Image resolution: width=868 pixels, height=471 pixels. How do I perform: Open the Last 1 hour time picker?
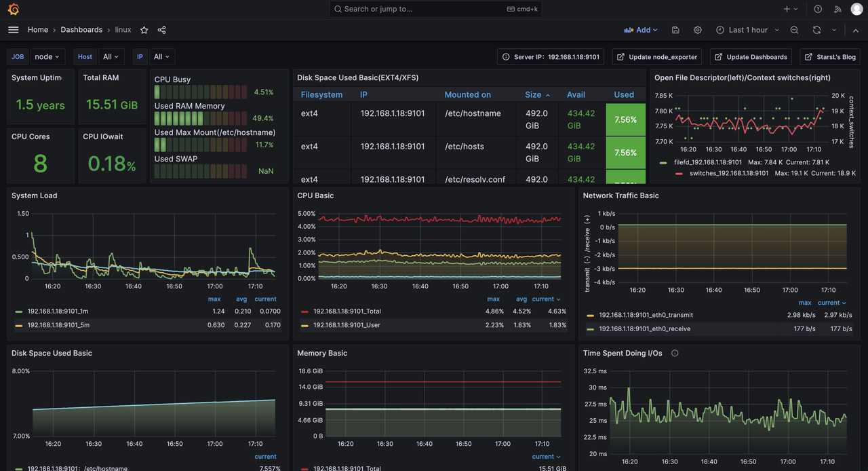click(747, 30)
